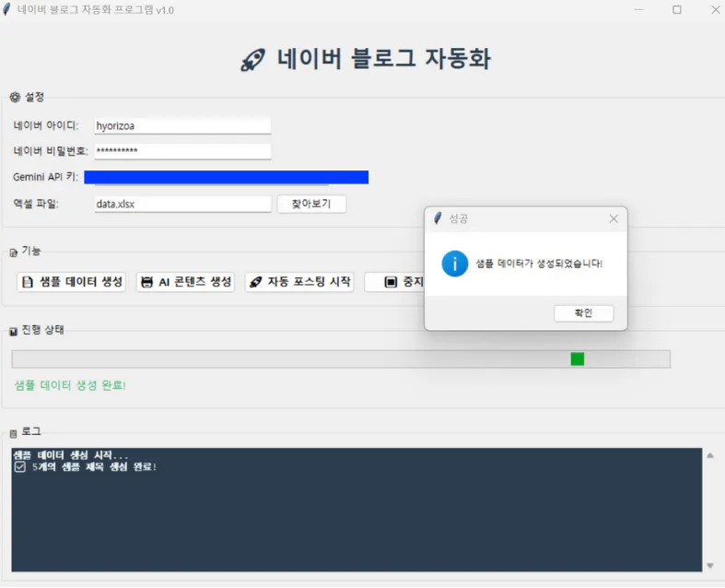Focus the 네이버 비밀번호 password field
This screenshot has width=725, height=588.
[x=182, y=151]
